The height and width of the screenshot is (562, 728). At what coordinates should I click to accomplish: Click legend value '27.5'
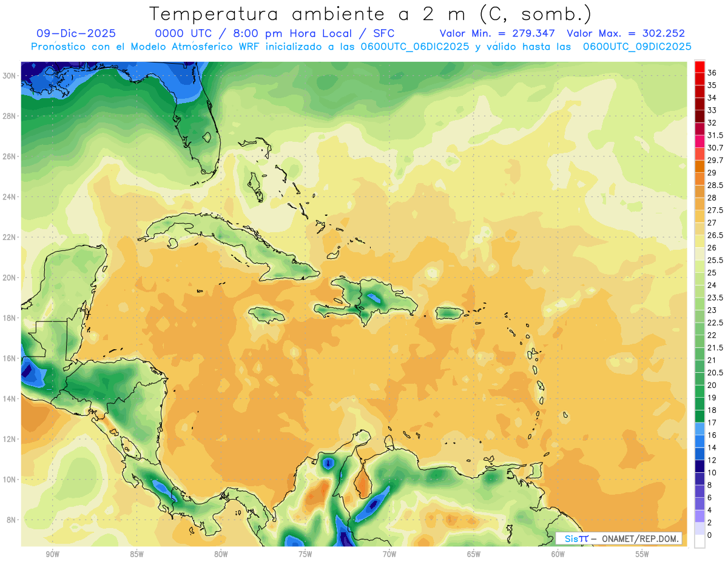(715, 210)
